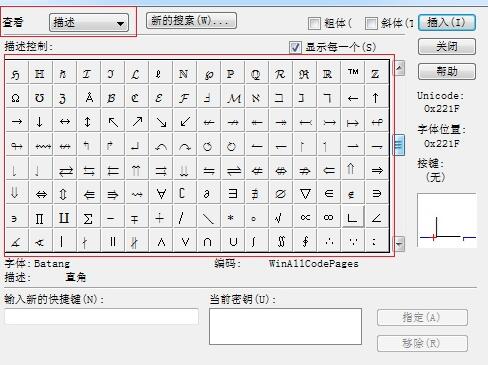The height and width of the screenshot is (365, 488).
Task: Toggle the 粗体 (bold) checkbox
Action: coord(314,23)
